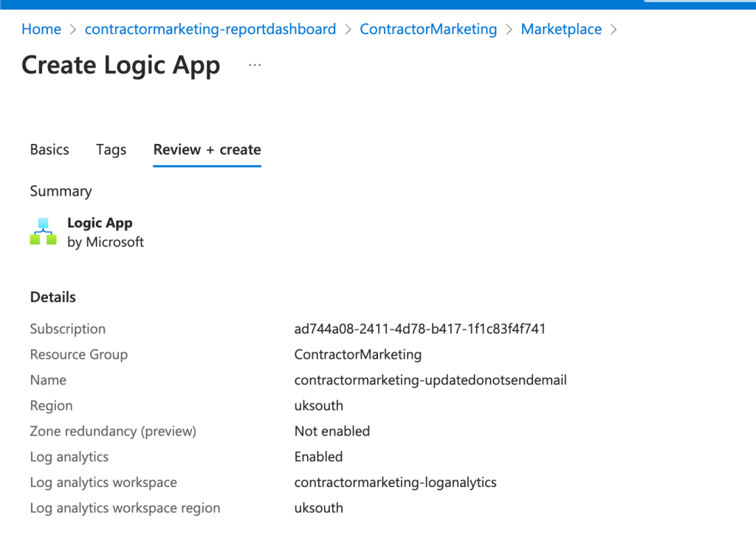This screenshot has width=756, height=552.
Task: Click the Create Logic App page title
Action: (x=121, y=65)
